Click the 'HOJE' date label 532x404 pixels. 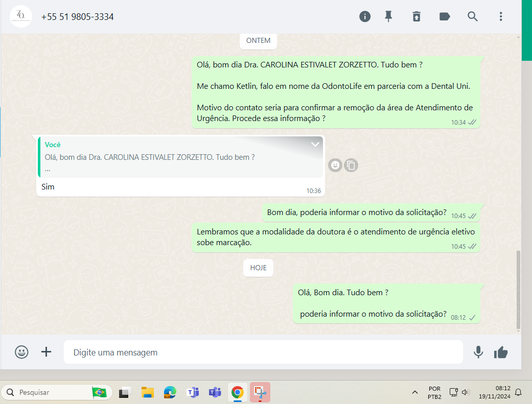point(258,268)
